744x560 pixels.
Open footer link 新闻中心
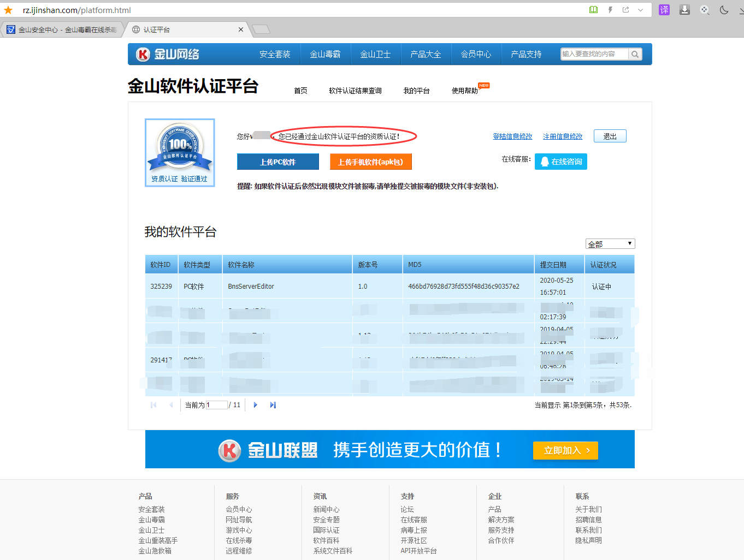(x=326, y=509)
